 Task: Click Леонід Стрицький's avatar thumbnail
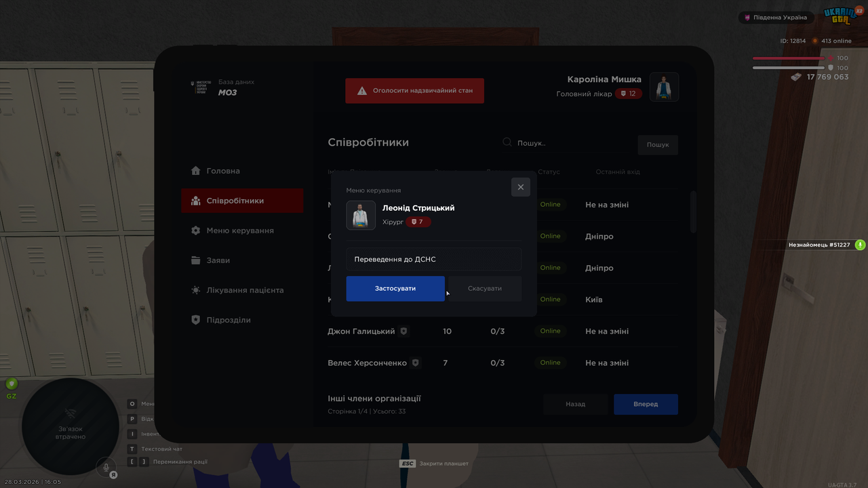pos(361,215)
